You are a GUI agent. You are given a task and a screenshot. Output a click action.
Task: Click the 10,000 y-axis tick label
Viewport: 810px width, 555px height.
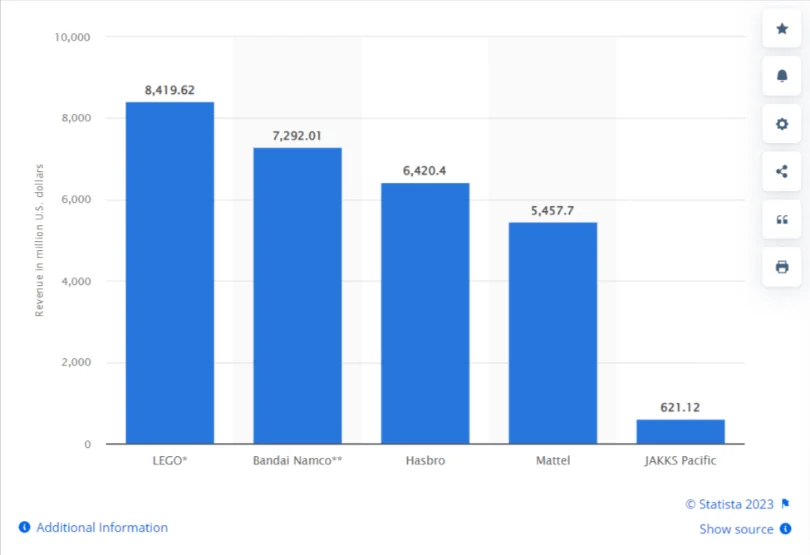72,37
